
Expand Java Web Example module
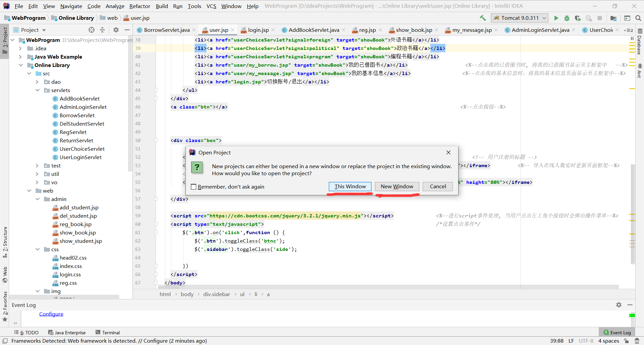point(20,57)
